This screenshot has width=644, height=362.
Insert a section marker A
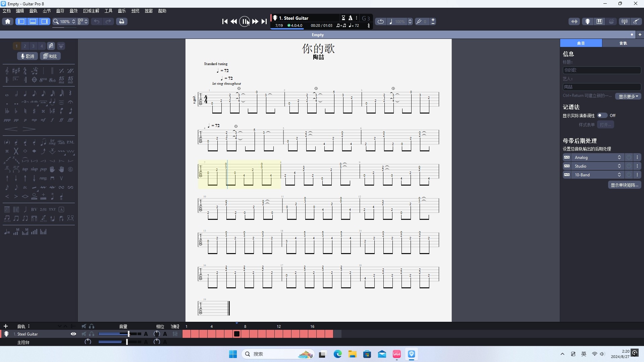tap(61, 209)
